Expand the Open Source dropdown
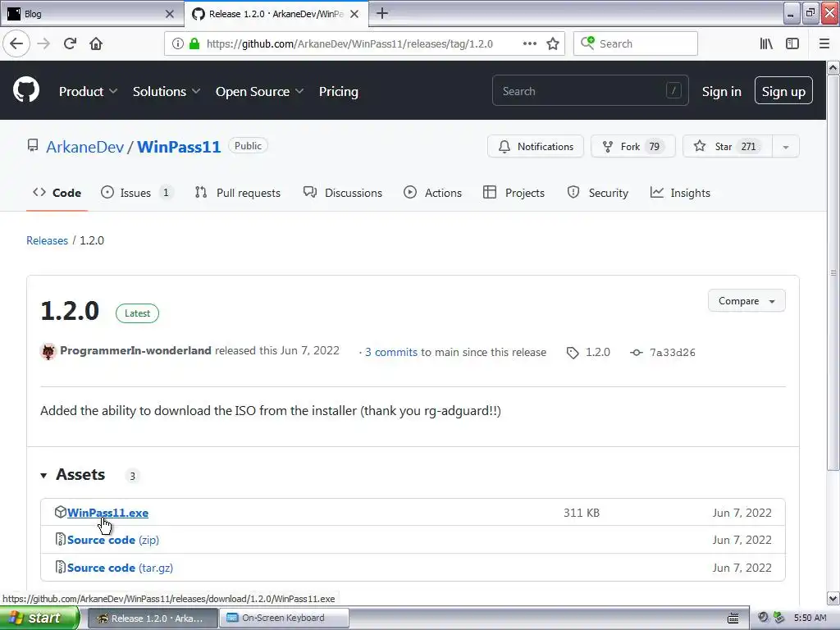The image size is (840, 630). click(x=260, y=92)
